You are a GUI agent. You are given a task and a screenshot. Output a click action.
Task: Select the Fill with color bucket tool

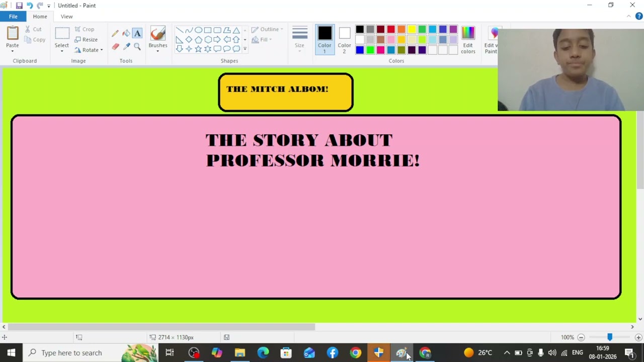coord(126,33)
